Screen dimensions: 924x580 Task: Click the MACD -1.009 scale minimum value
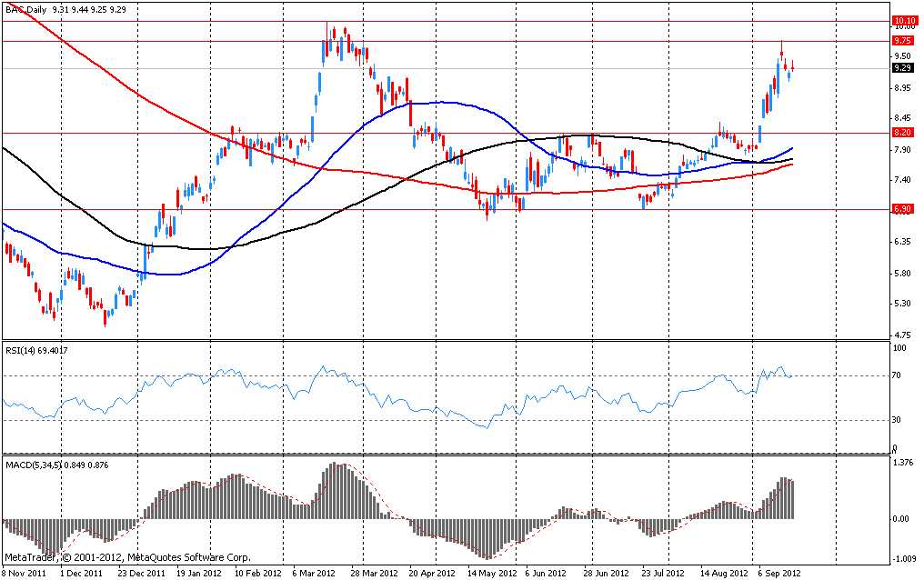[x=902, y=559]
